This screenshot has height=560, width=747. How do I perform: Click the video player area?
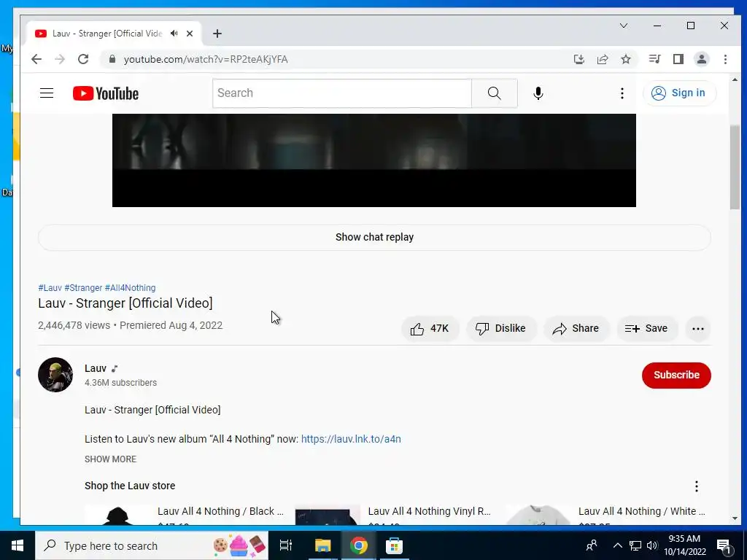click(374, 160)
